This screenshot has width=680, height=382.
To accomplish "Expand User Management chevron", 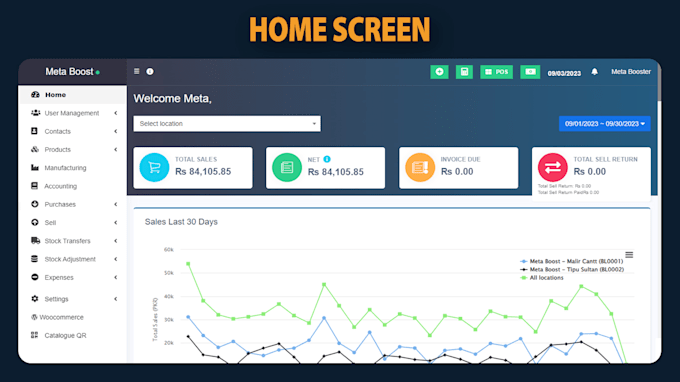I will [115, 113].
